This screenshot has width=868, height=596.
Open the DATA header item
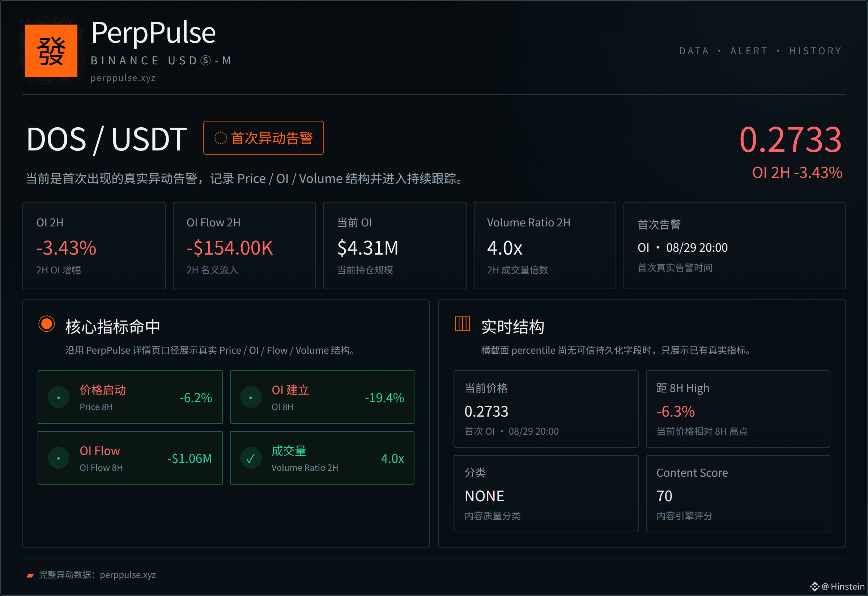(x=694, y=51)
